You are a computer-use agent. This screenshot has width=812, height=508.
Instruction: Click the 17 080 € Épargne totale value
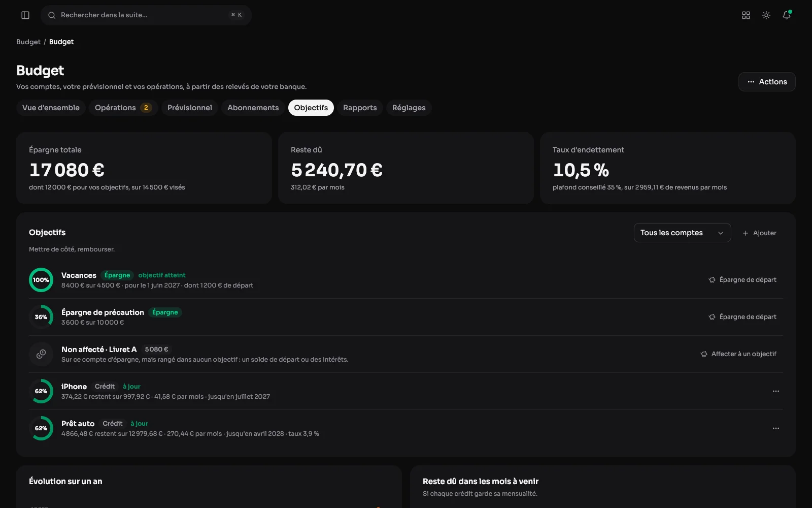point(67,170)
